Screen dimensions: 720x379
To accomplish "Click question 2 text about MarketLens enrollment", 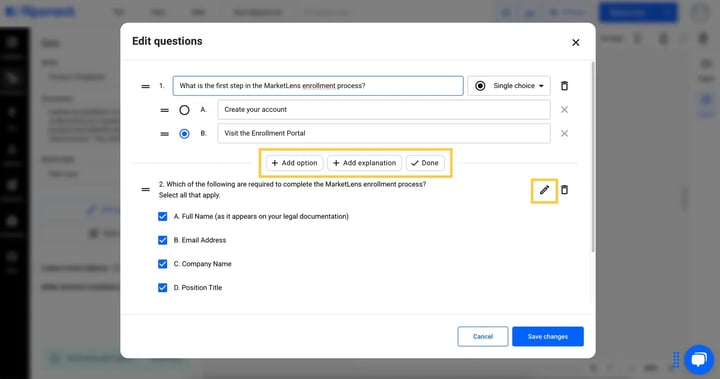I will point(292,184).
